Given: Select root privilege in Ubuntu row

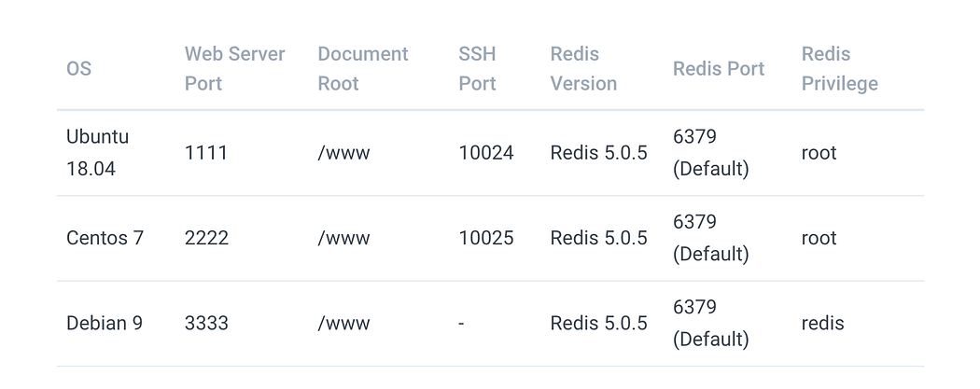Looking at the screenshot, I should click(819, 153).
